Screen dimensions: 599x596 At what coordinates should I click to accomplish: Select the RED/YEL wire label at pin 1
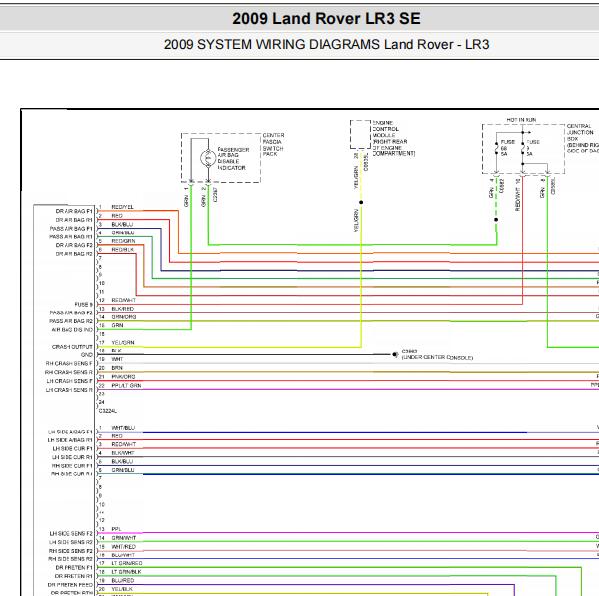click(122, 207)
